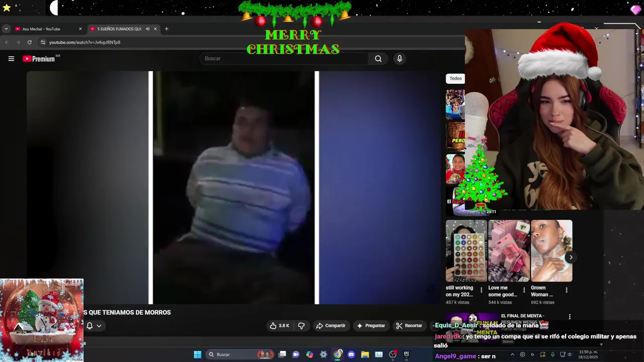The height and width of the screenshot is (362, 644).
Task: Open OBS Studio from the taskbar
Action: tap(392, 354)
